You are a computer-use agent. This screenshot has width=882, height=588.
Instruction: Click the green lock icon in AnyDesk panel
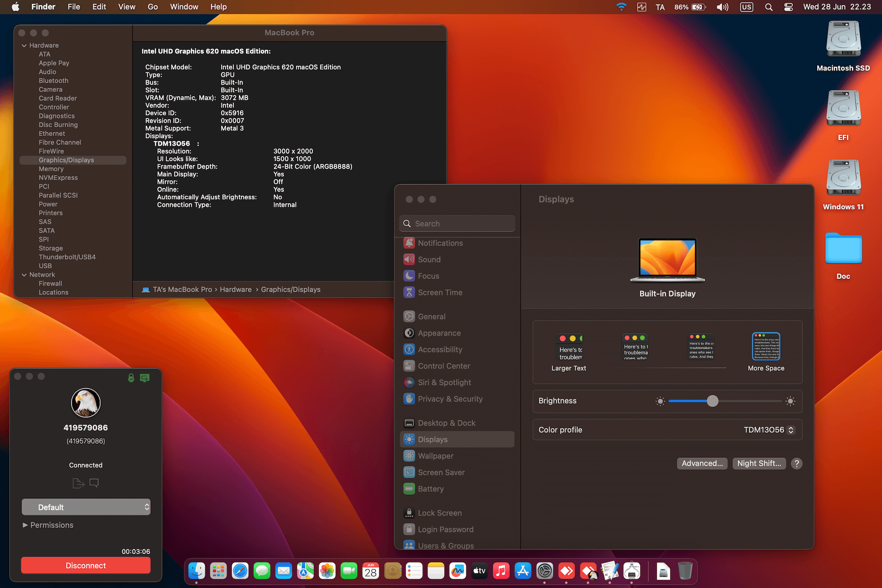coord(131,378)
